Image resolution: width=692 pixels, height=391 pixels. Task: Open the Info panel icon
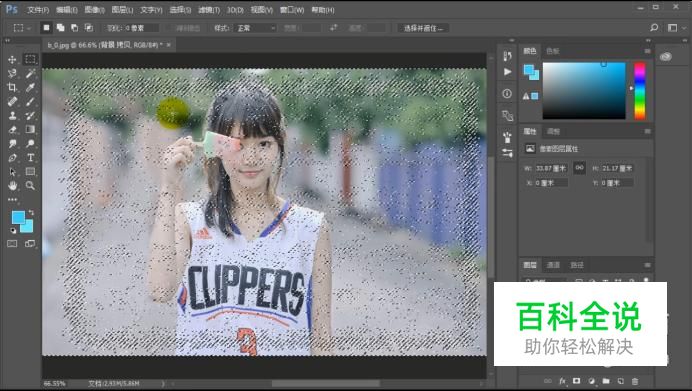click(507, 94)
